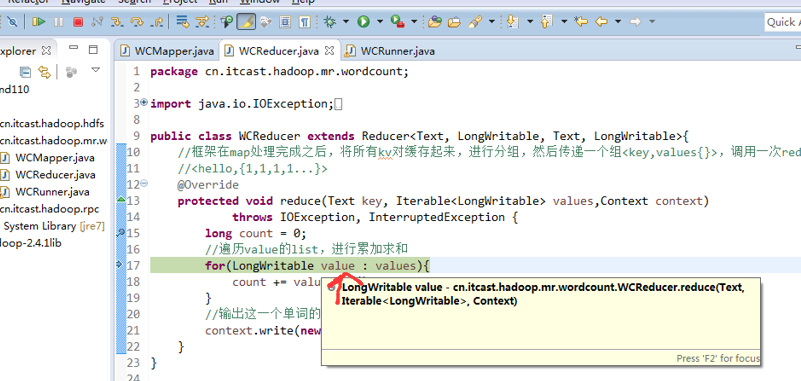Click the Step Return arrow icon
Screen dimensions: 801x381
click(x=157, y=22)
